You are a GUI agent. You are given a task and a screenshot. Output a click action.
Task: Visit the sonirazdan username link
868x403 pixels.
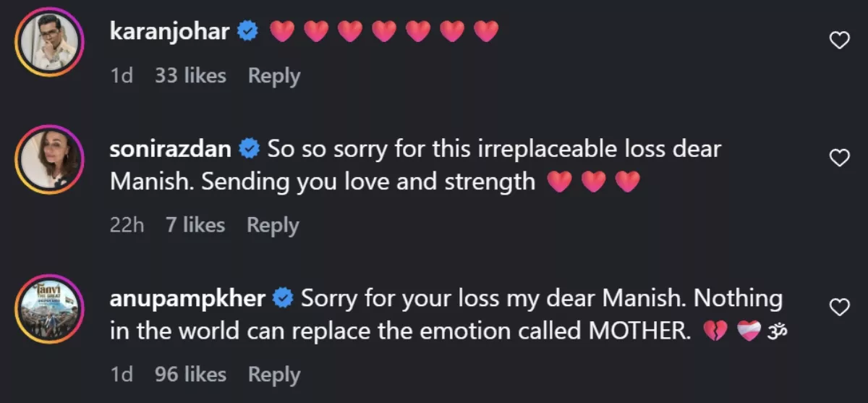(x=171, y=149)
